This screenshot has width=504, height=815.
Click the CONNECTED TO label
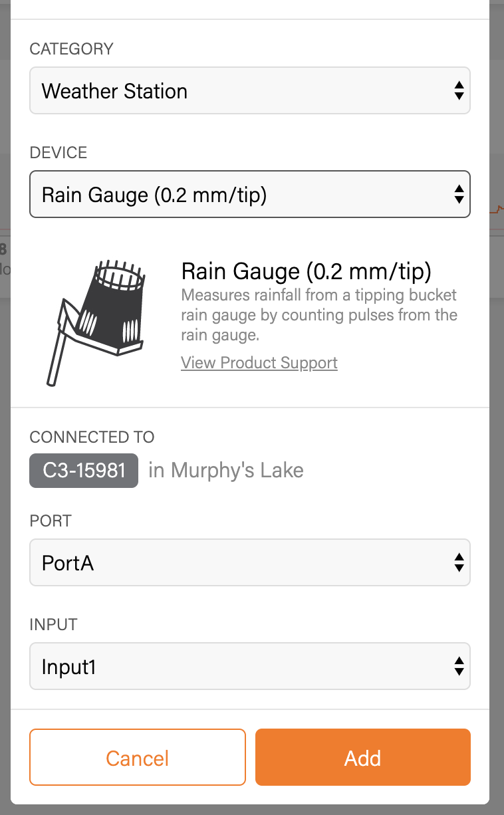tap(92, 437)
